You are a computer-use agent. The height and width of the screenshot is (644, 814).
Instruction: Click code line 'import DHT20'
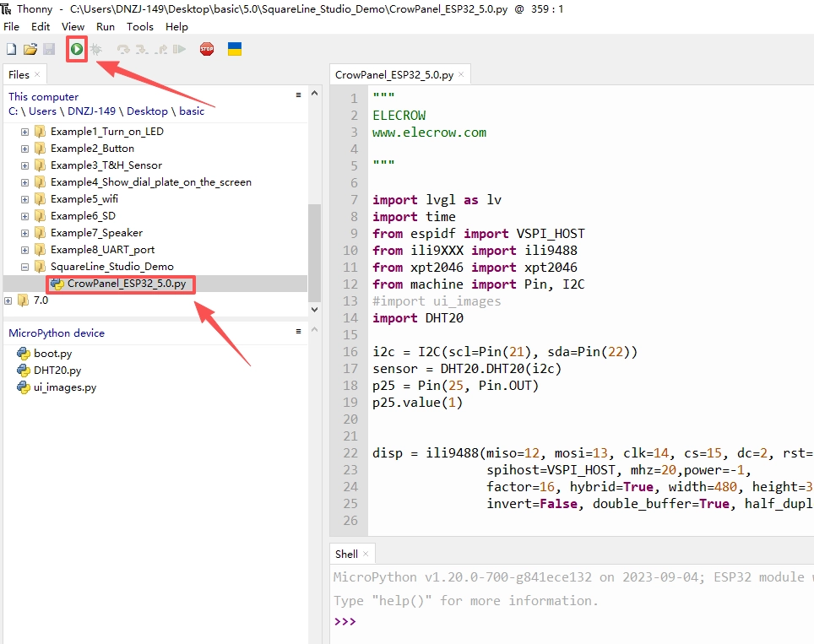point(418,318)
